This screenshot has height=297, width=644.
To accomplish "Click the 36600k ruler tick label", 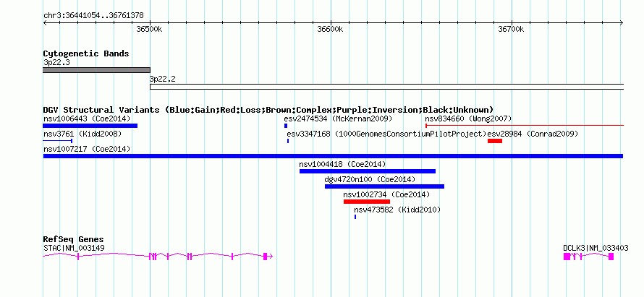I will point(331,30).
